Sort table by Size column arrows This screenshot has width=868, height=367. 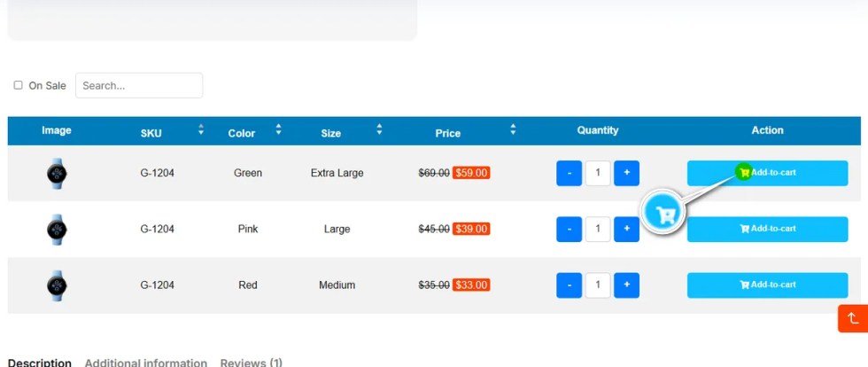(379, 129)
